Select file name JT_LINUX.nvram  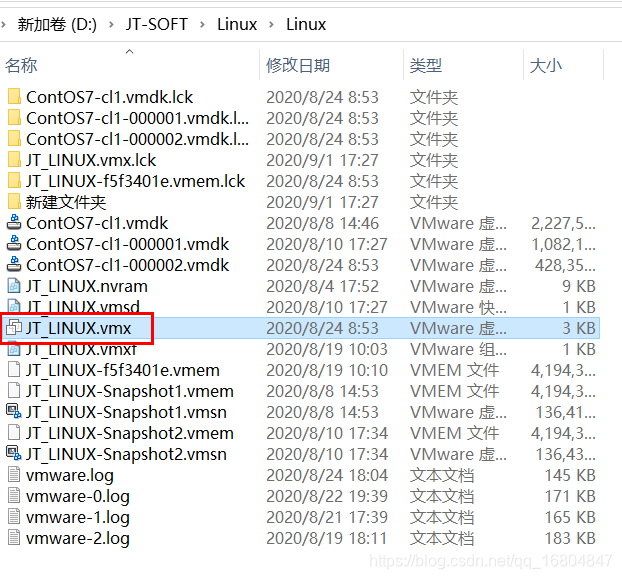(x=87, y=286)
